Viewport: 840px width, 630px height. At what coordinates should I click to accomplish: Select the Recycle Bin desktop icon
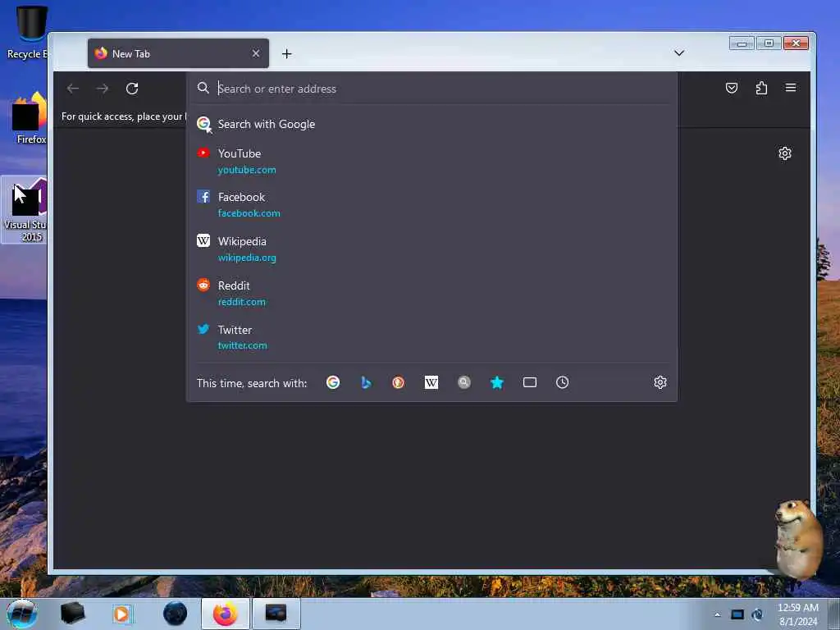coord(28,32)
